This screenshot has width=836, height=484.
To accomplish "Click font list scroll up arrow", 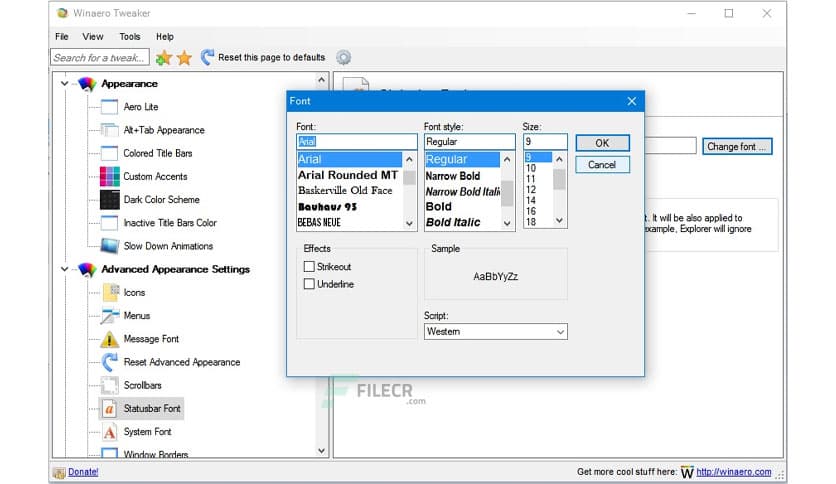I will pos(409,159).
